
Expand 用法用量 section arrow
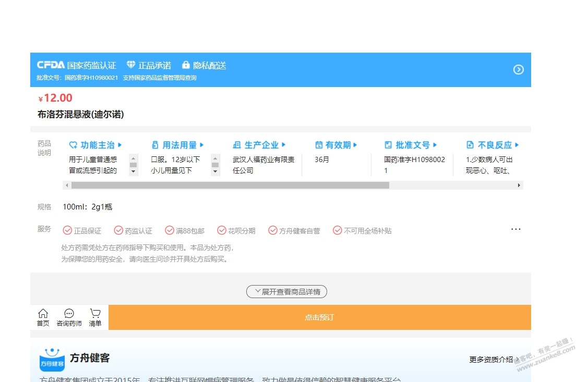[x=202, y=145]
